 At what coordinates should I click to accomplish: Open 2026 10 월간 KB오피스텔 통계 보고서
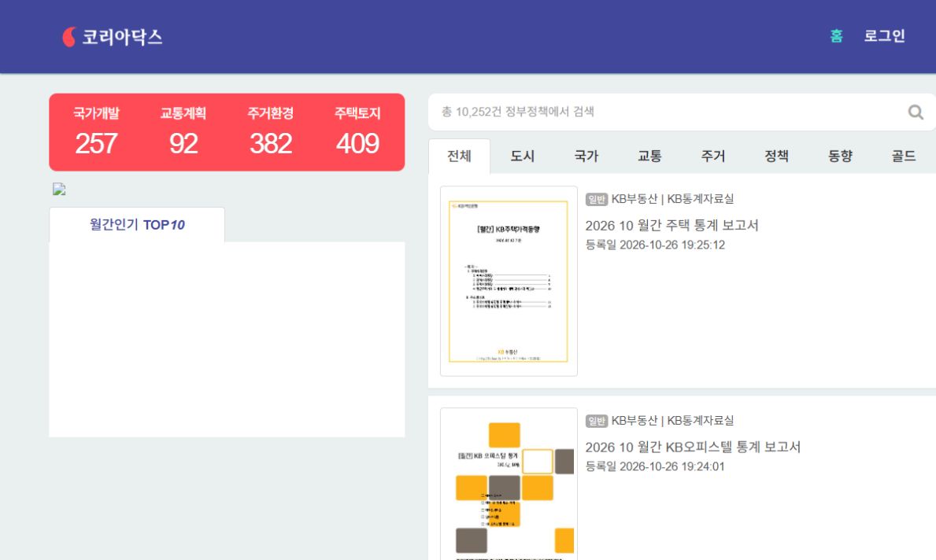[693, 448]
